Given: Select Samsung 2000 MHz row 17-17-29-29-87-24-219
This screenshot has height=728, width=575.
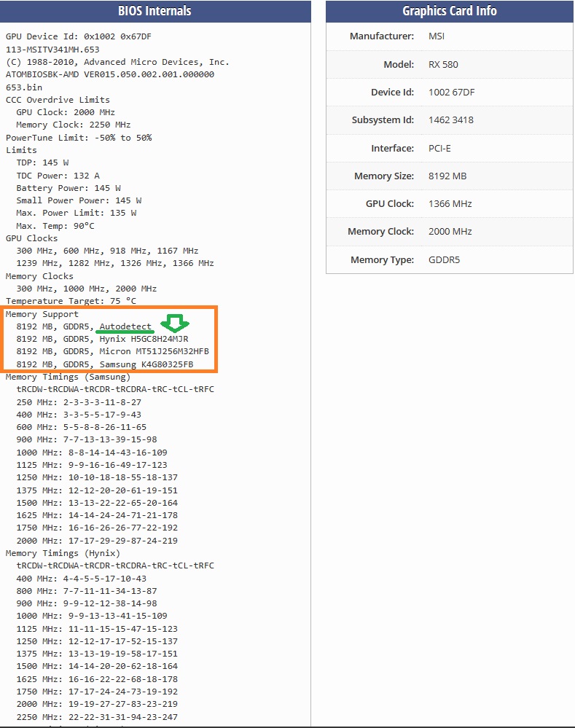Looking at the screenshot, I should click(x=97, y=541).
